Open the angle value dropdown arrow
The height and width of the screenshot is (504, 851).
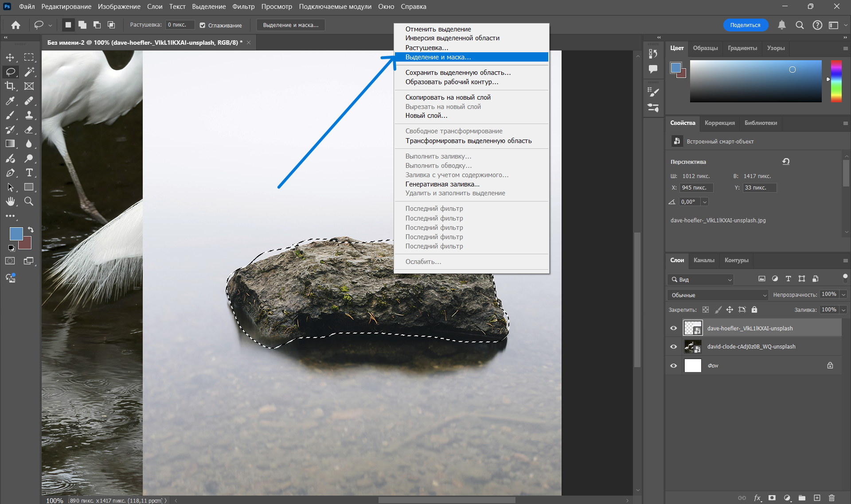pos(705,202)
